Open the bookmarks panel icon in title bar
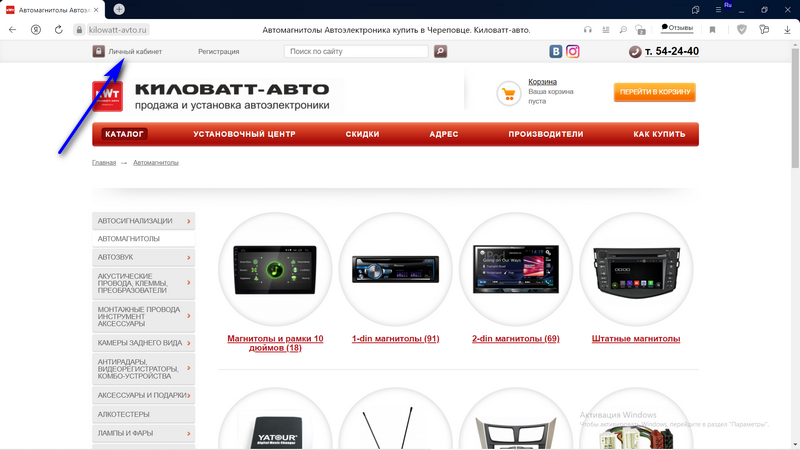This screenshot has width=800, height=450. (x=695, y=10)
